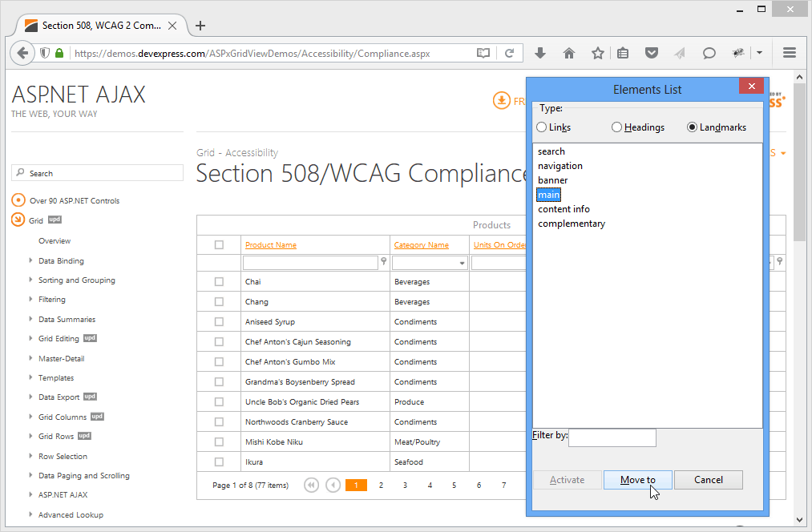Save page to Pocket icon
The height and width of the screenshot is (532, 812).
652,53
